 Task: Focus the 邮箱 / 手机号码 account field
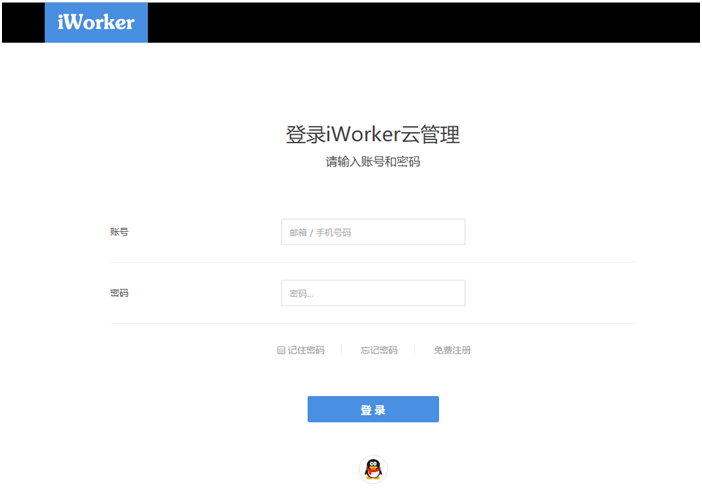[x=373, y=232]
